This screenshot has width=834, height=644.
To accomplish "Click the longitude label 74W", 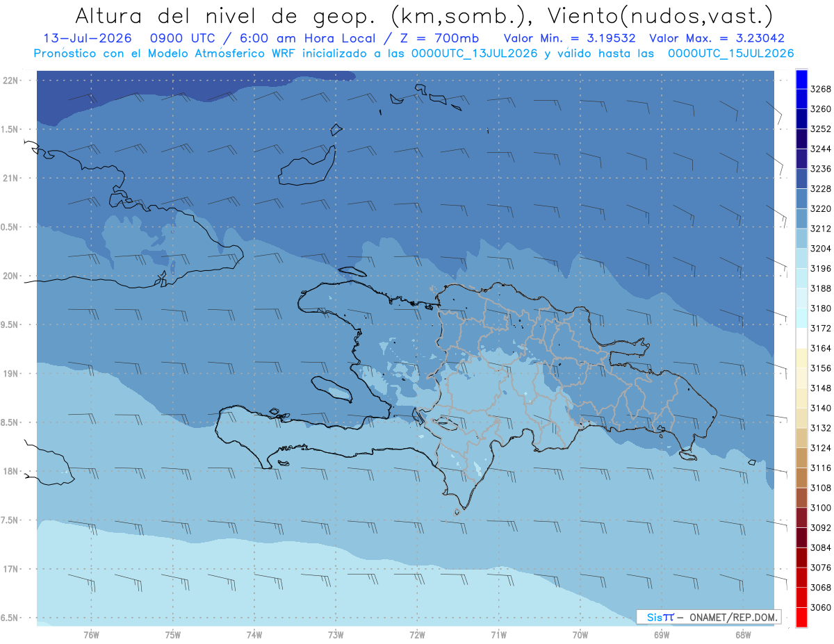I will point(254,635).
